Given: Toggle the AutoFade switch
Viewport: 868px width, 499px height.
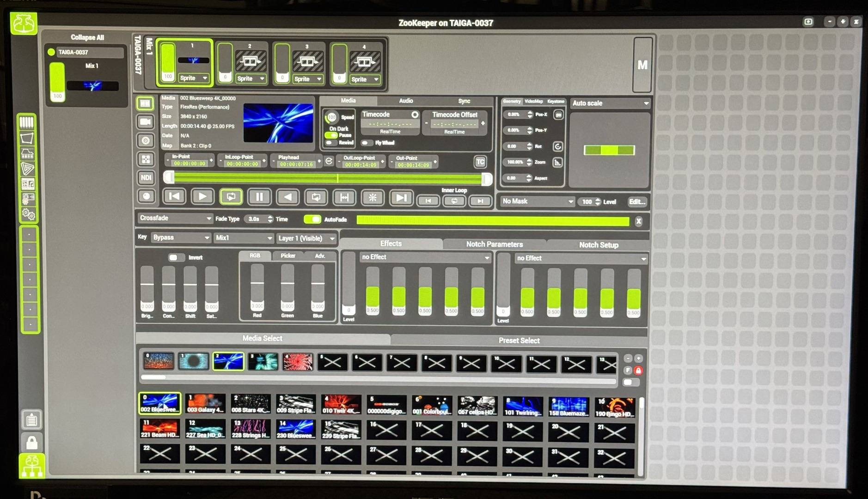Looking at the screenshot, I should (312, 219).
